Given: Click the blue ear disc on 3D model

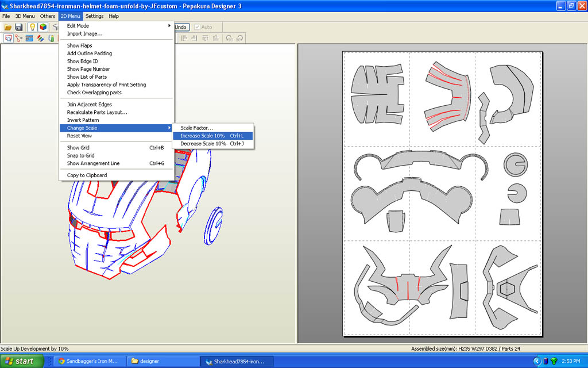Looking at the screenshot, I should point(214,225).
